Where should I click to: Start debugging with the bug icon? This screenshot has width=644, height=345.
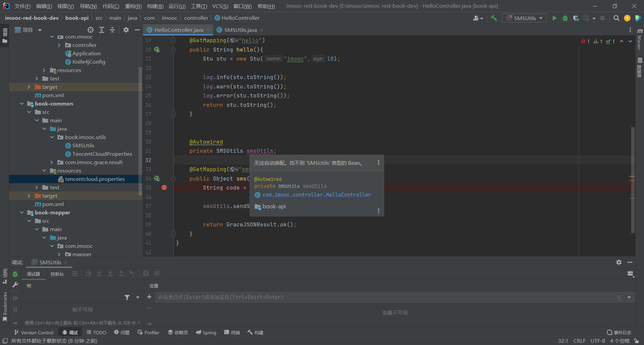click(x=565, y=18)
